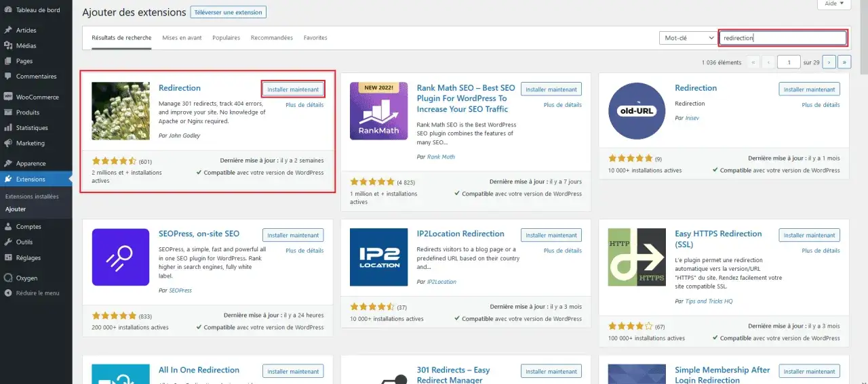Click the Oxygen sidebar icon

8,278
